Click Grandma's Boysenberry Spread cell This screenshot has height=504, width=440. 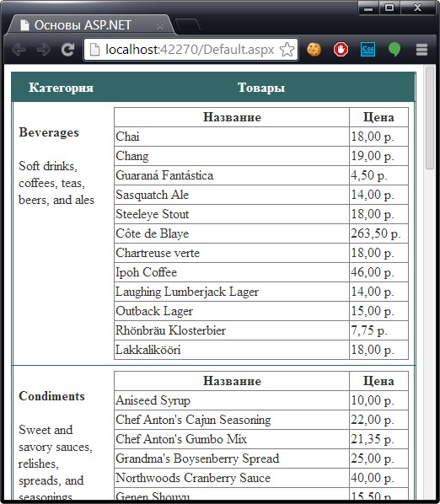(x=232, y=458)
